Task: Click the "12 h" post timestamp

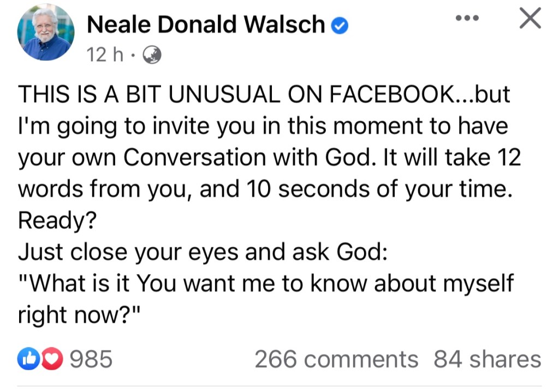Action: click(x=105, y=55)
